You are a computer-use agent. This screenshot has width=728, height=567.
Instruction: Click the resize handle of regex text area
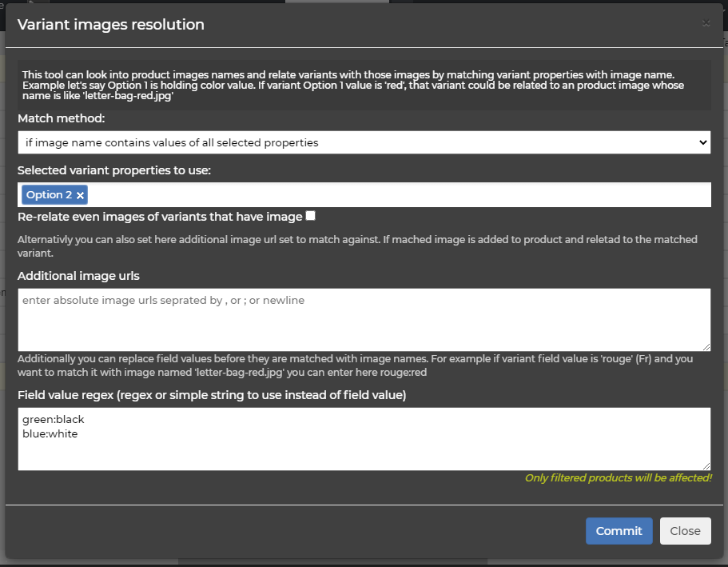click(x=706, y=466)
